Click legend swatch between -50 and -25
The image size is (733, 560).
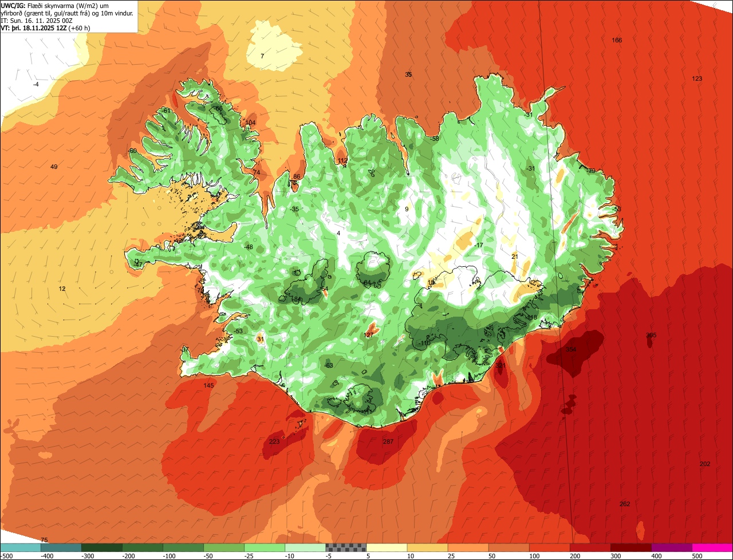tap(223, 547)
